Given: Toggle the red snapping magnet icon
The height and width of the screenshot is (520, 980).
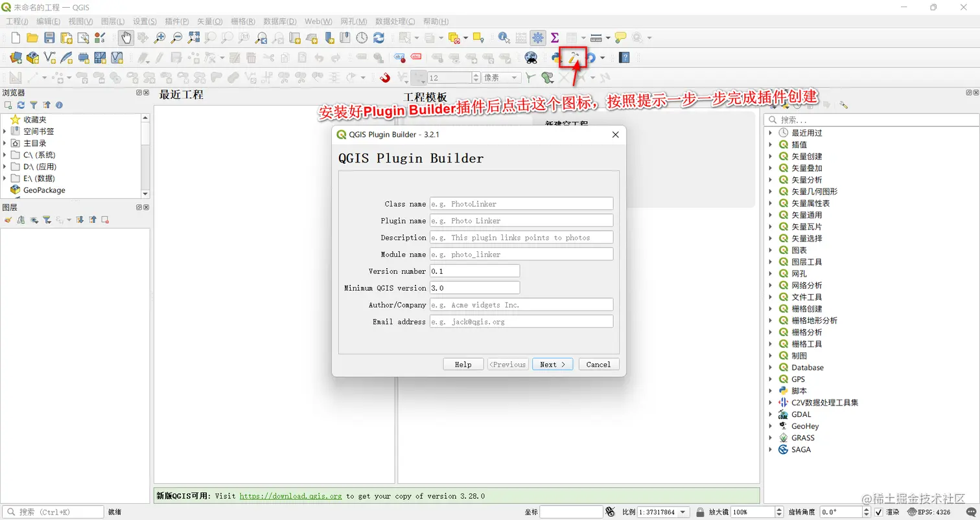Looking at the screenshot, I should click(x=384, y=77).
